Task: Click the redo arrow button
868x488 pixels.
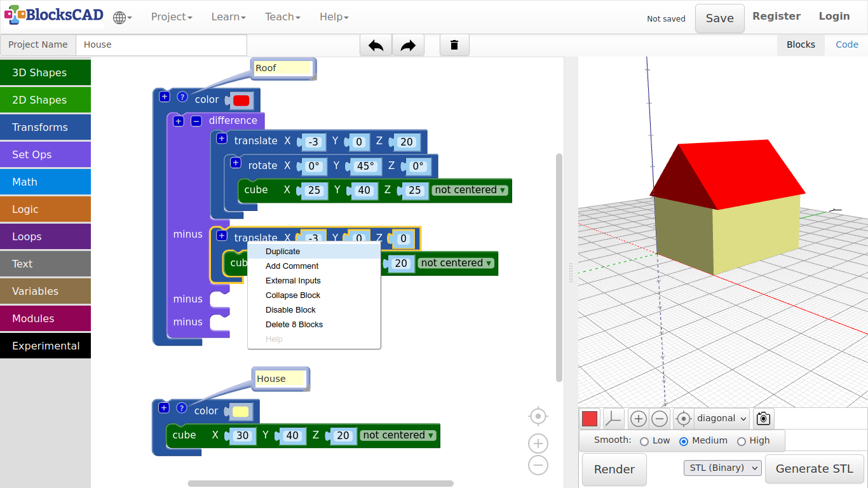Action: (x=408, y=45)
